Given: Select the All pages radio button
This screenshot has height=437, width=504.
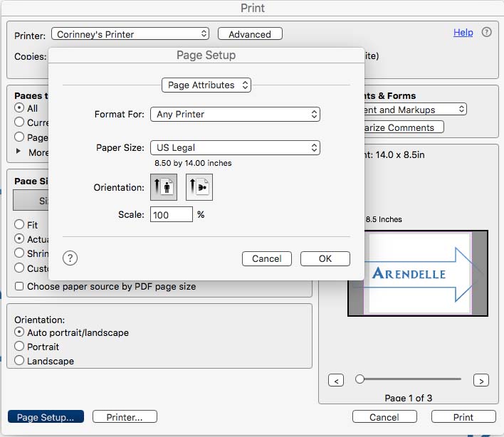Looking at the screenshot, I should 19,108.
